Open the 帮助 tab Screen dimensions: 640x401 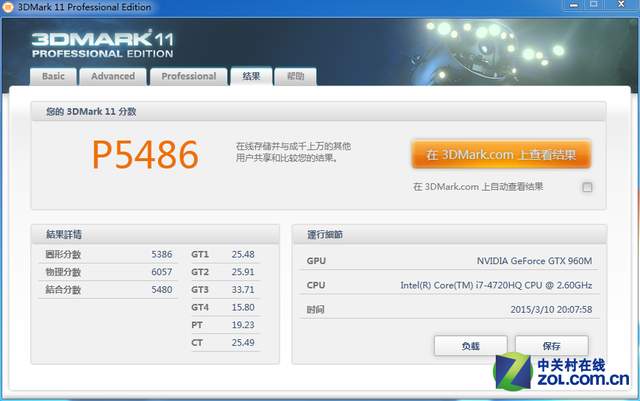pyautogui.click(x=296, y=76)
